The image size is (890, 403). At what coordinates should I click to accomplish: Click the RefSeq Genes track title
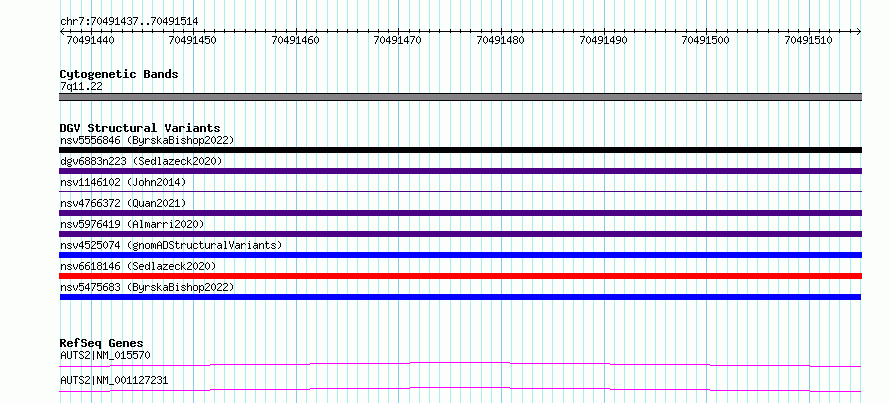101,343
